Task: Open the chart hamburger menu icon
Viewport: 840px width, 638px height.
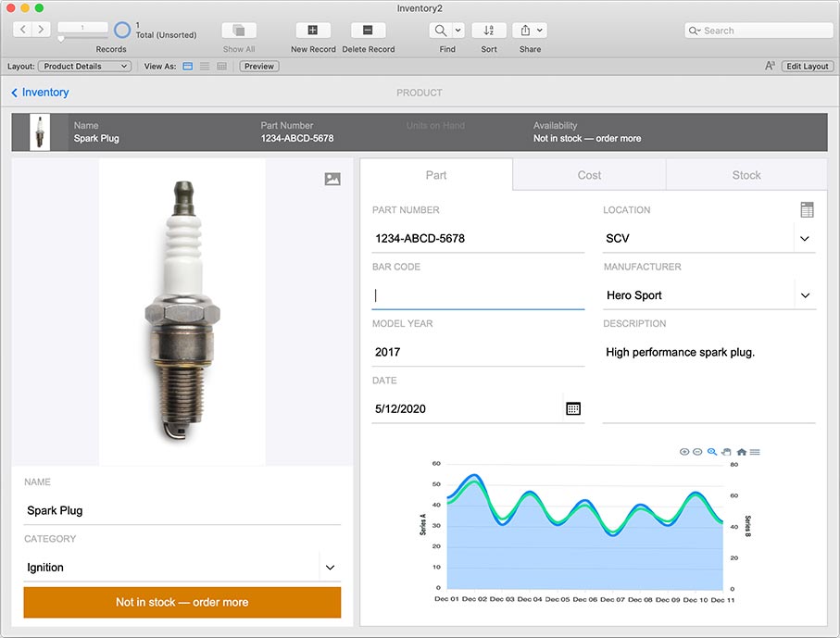Action: pos(755,452)
